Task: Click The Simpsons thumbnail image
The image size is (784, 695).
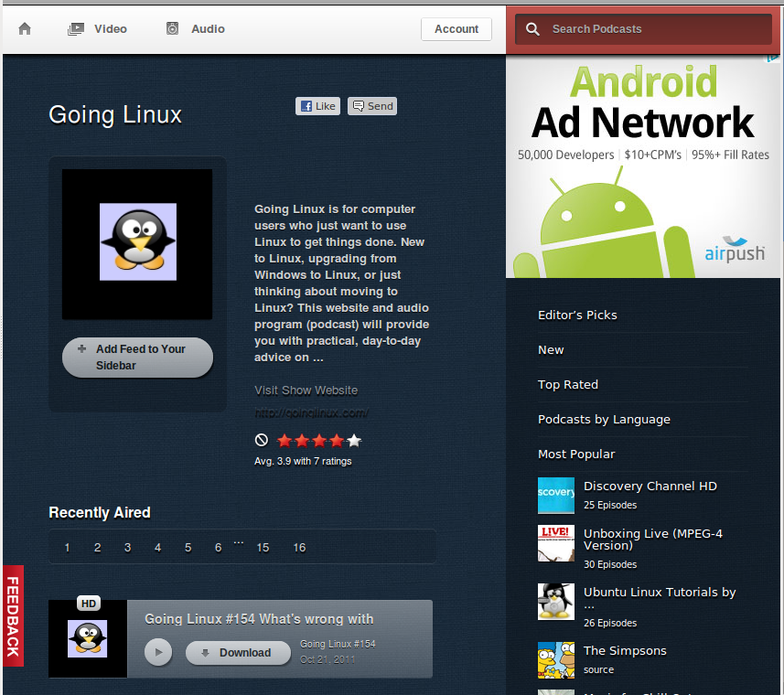Action: pos(556,660)
